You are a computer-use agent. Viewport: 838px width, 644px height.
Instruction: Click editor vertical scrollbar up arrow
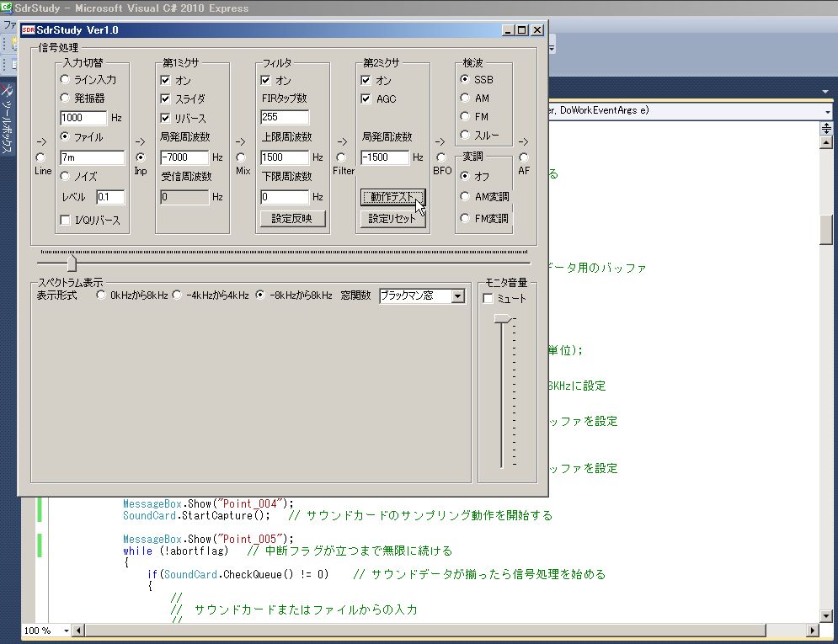826,142
